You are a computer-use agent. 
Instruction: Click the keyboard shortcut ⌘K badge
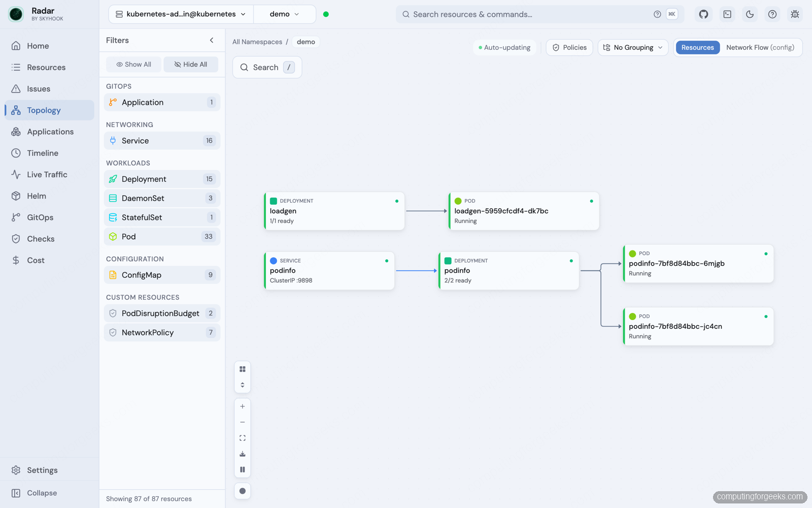[672, 14]
